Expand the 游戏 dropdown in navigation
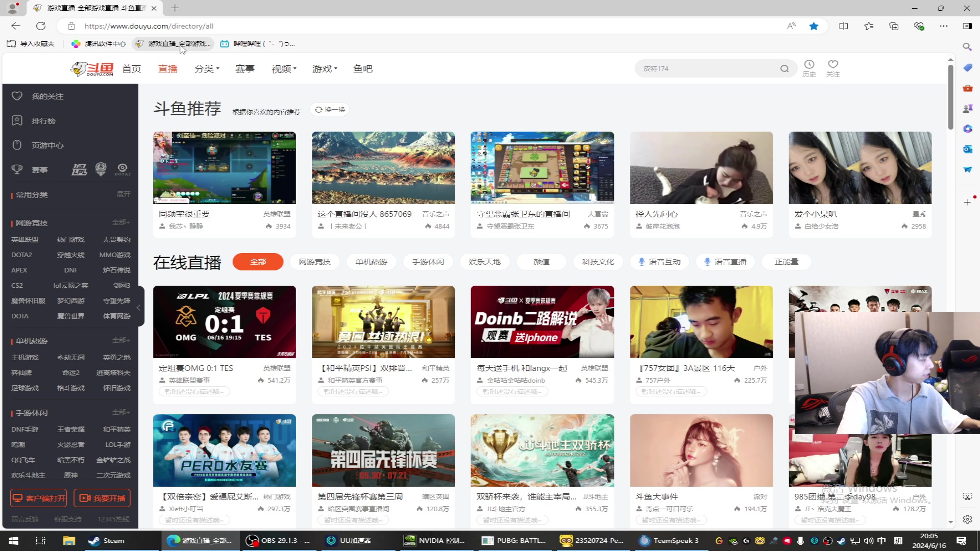This screenshot has height=551, width=980. pos(325,69)
